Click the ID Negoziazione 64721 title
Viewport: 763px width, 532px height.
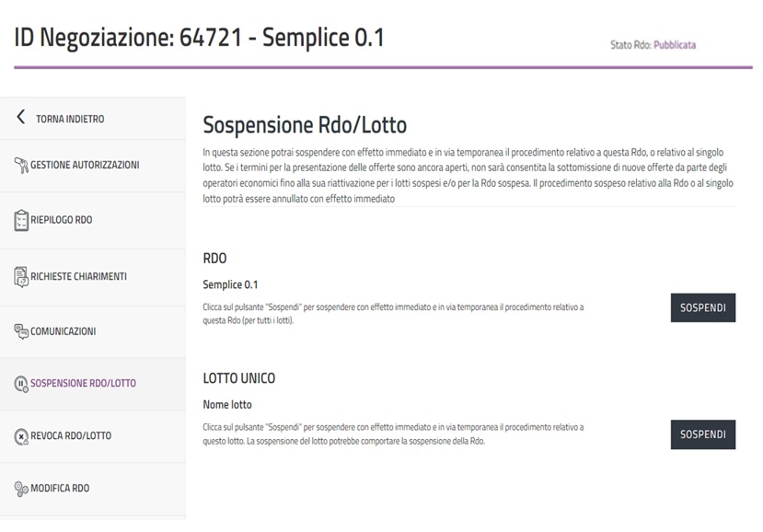tap(199, 38)
